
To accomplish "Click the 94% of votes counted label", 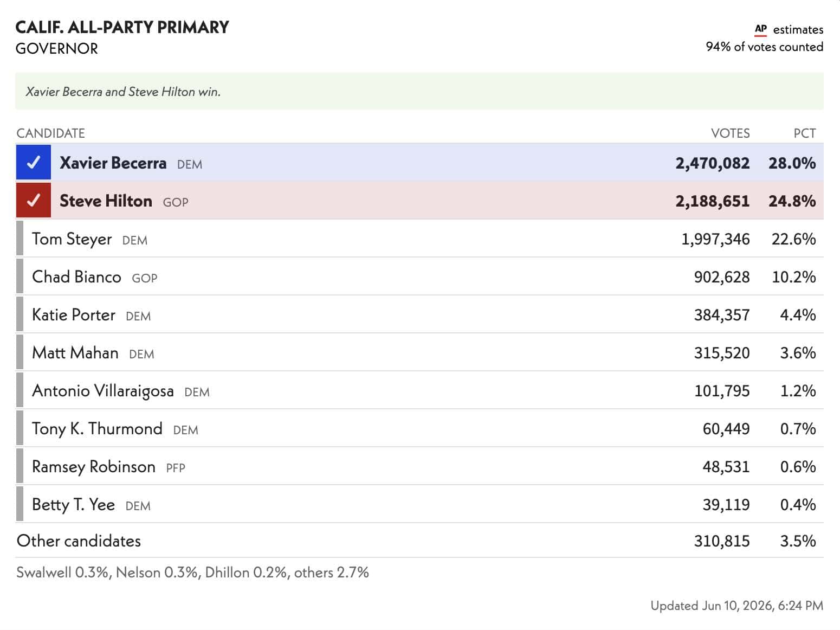I will [x=764, y=47].
